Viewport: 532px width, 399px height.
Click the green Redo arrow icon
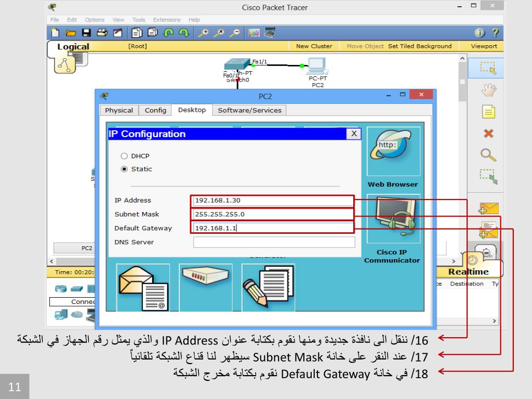point(184,33)
